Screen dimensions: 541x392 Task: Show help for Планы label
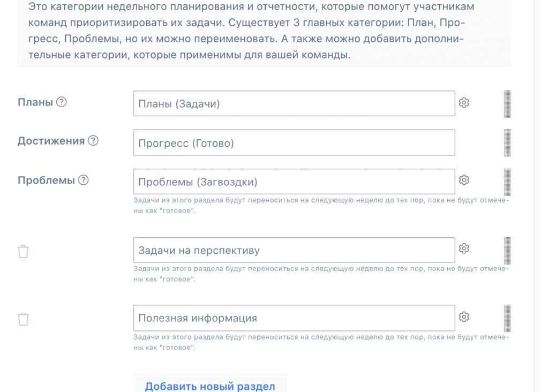pyautogui.click(x=62, y=102)
